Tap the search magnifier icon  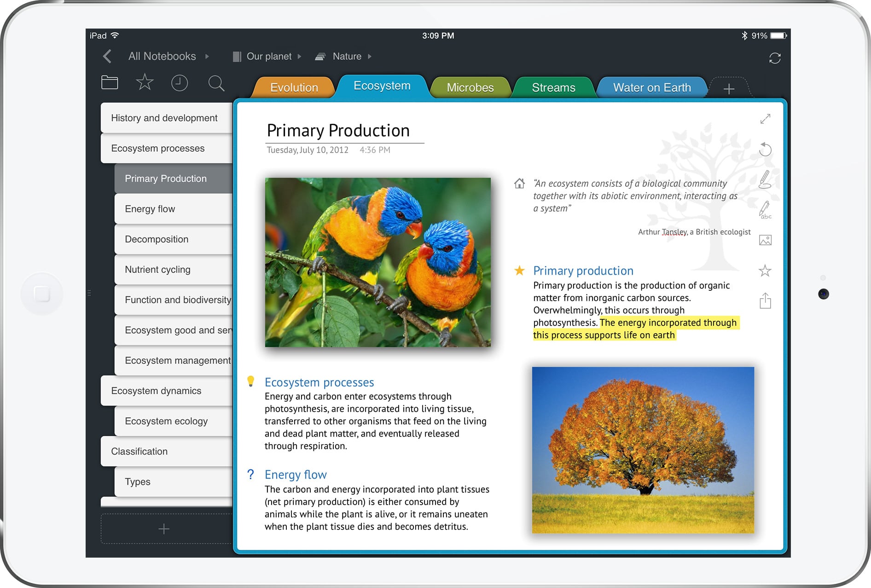[x=216, y=83]
